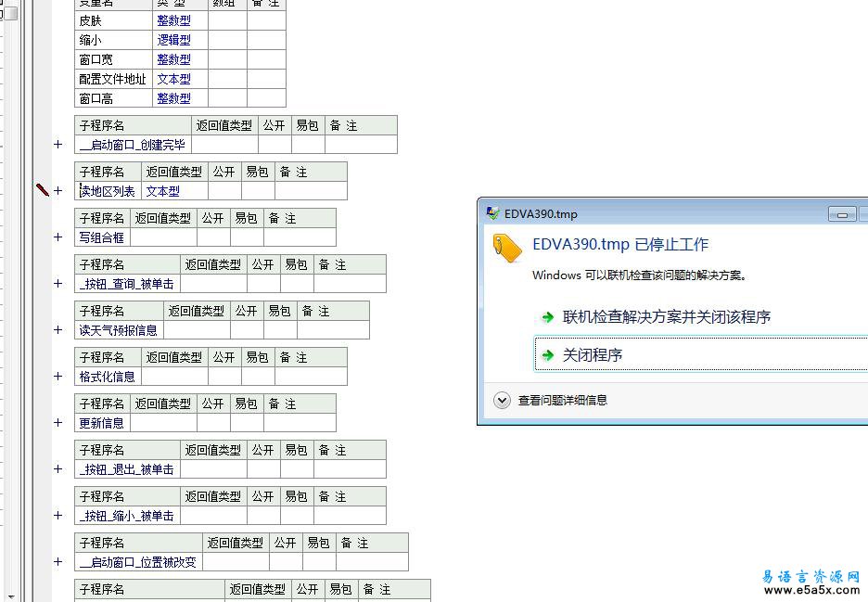868x602 pixels.
Task: Click the empty 公开 cell of 读地区列表
Action: point(224,191)
